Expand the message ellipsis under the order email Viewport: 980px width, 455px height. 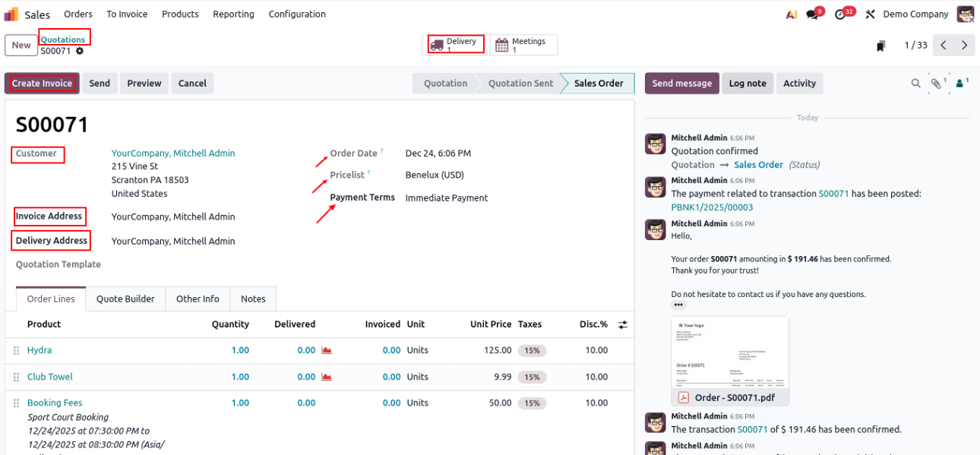[678, 305]
